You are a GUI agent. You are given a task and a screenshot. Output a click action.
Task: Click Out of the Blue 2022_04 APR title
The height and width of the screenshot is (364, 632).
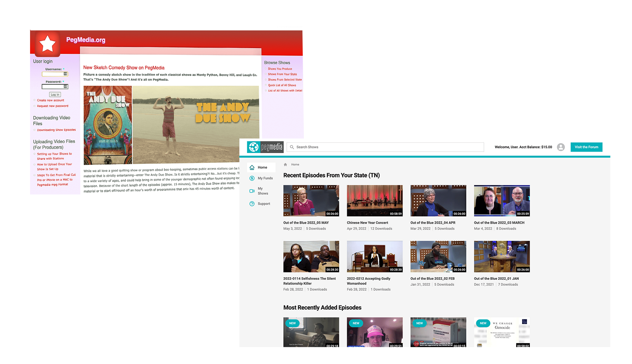(x=433, y=223)
